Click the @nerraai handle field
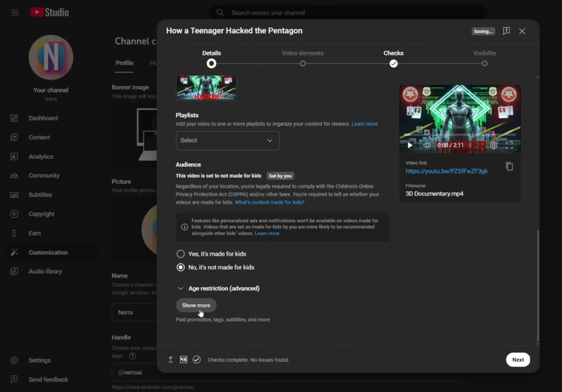 pos(134,372)
